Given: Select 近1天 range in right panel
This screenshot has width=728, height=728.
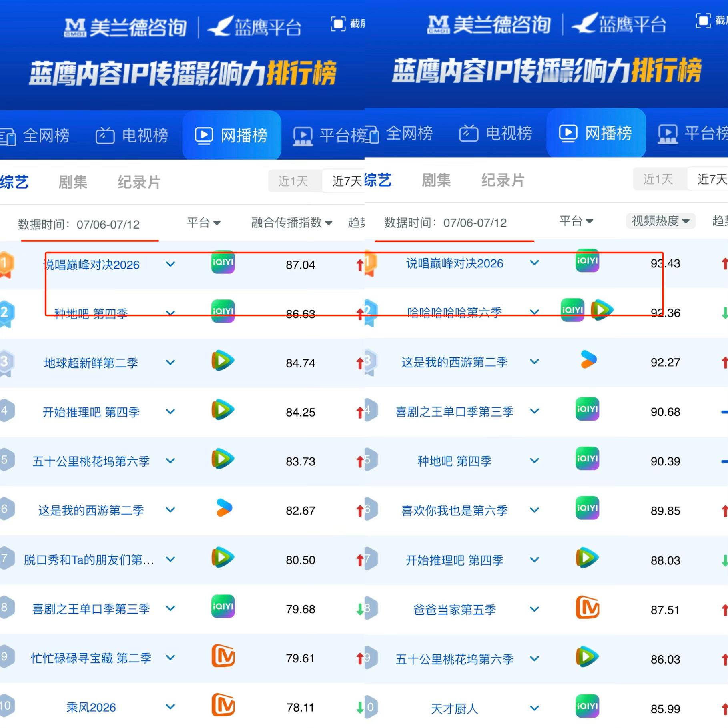Looking at the screenshot, I should point(658,179).
